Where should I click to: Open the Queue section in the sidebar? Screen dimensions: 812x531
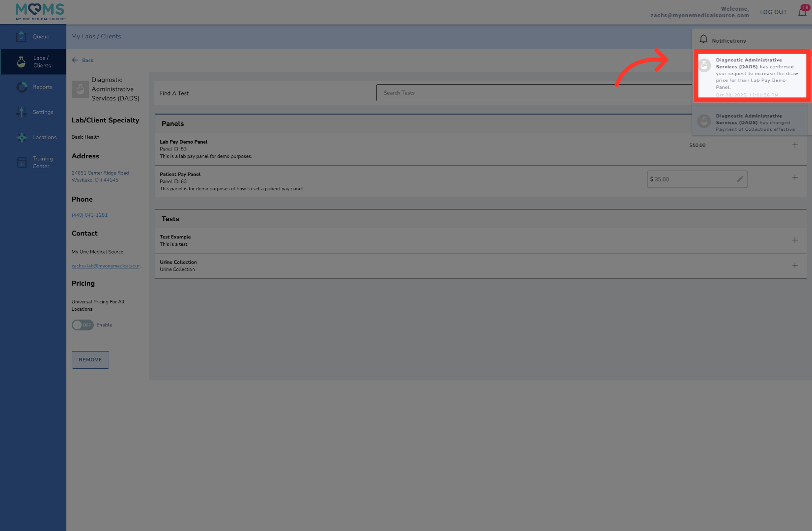33,36
